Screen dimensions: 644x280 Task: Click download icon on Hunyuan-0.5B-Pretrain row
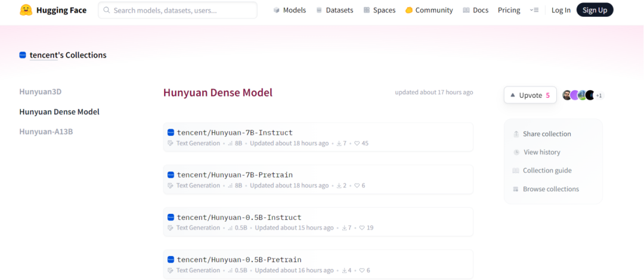344,270
